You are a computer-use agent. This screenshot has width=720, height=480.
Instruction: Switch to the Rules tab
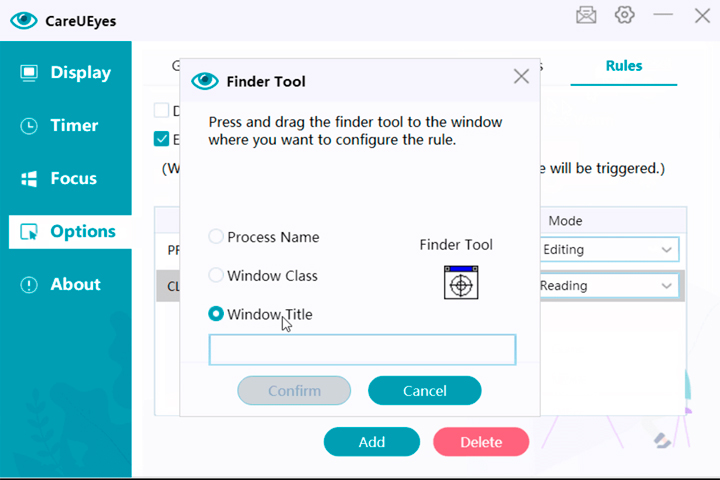(x=624, y=66)
